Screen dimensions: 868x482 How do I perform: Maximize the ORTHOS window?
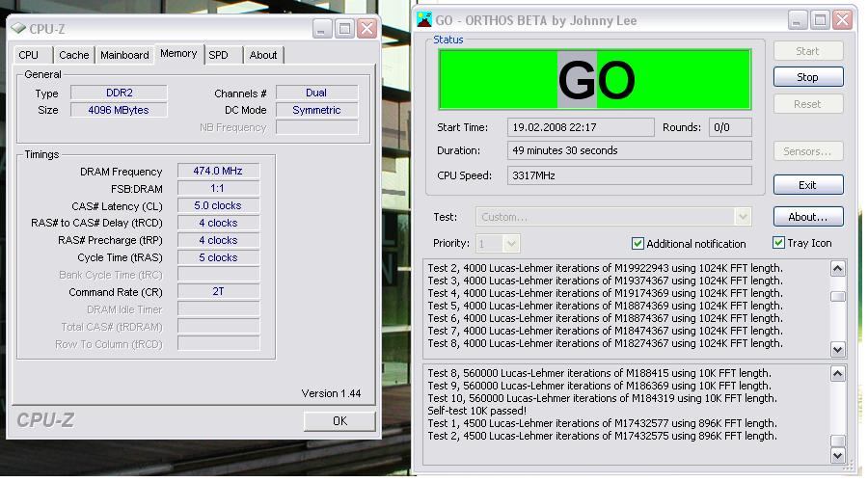820,20
